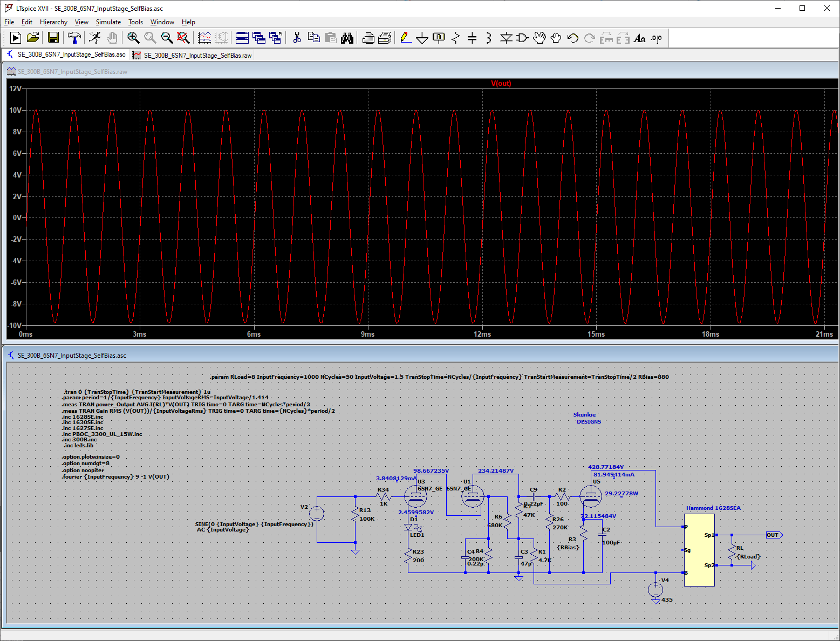Image resolution: width=840 pixels, height=641 pixels.
Task: Open the Help menu
Action: click(188, 22)
